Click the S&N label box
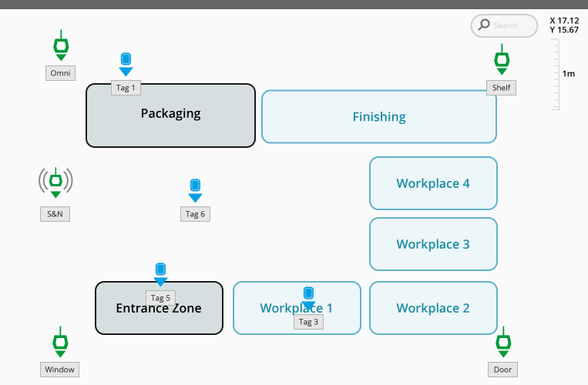588x385 pixels. [55, 213]
